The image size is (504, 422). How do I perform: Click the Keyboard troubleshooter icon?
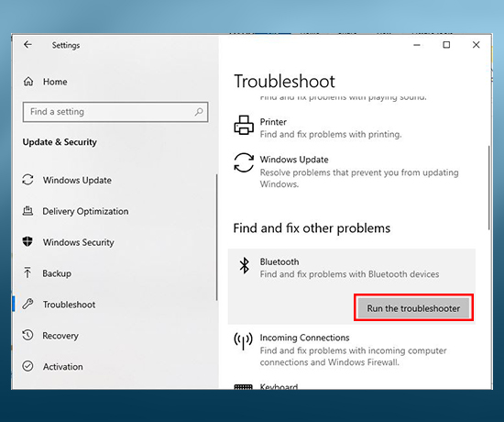tap(244, 387)
